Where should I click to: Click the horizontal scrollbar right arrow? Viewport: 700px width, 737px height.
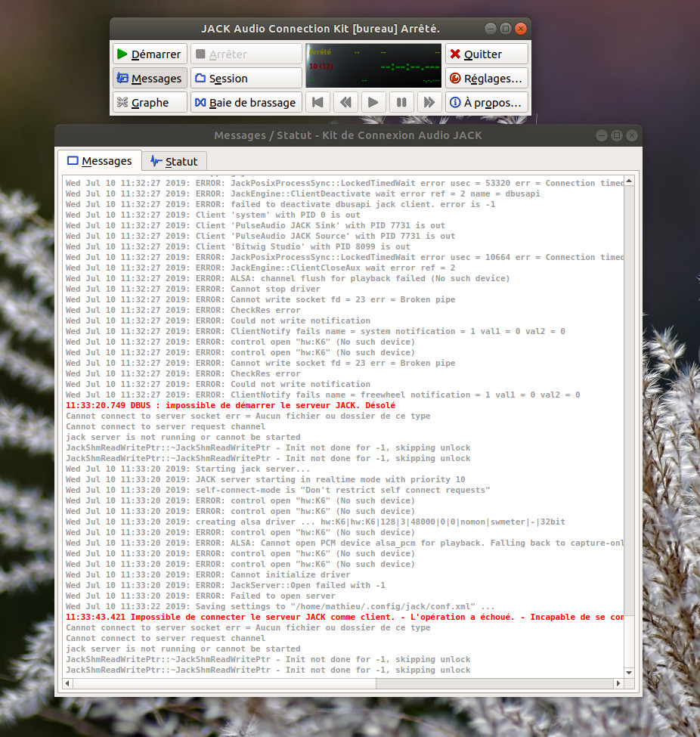click(x=618, y=683)
